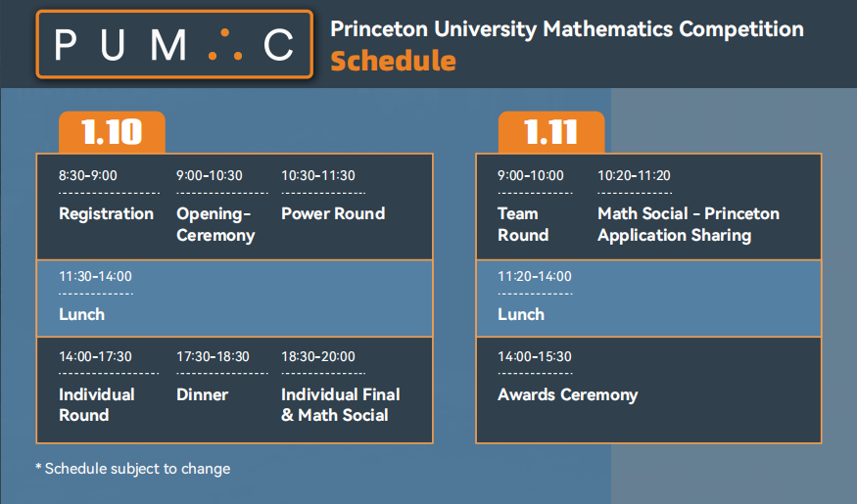Image resolution: width=857 pixels, height=504 pixels.
Task: Select the Power Round event
Action: click(333, 213)
